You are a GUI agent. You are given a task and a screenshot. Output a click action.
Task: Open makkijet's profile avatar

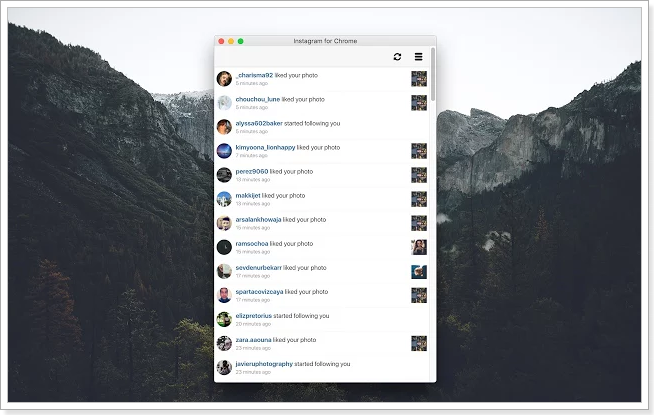(x=224, y=198)
